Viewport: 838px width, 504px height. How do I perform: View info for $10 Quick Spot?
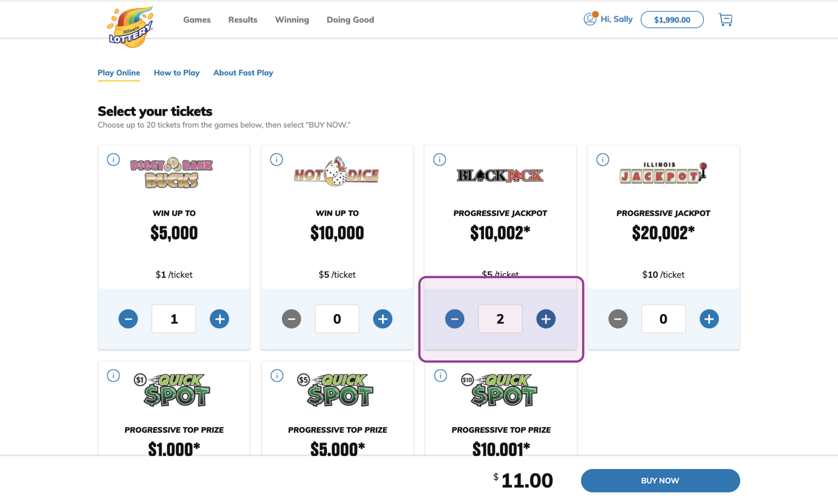coord(440,375)
